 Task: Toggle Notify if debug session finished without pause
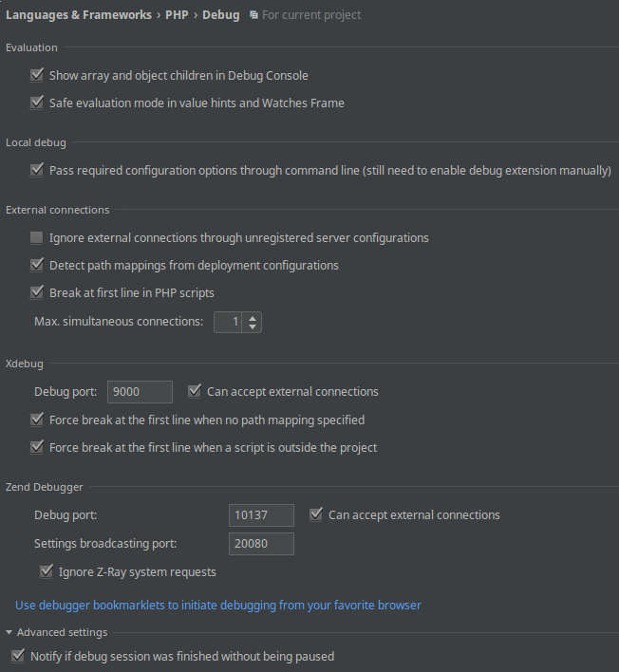[17, 656]
